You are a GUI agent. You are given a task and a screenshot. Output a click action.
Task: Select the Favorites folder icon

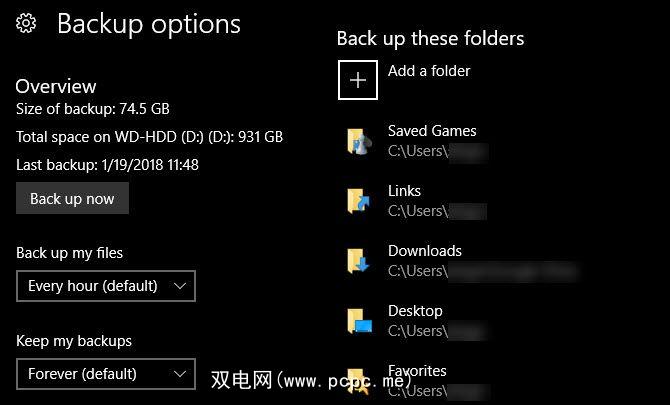coord(358,381)
